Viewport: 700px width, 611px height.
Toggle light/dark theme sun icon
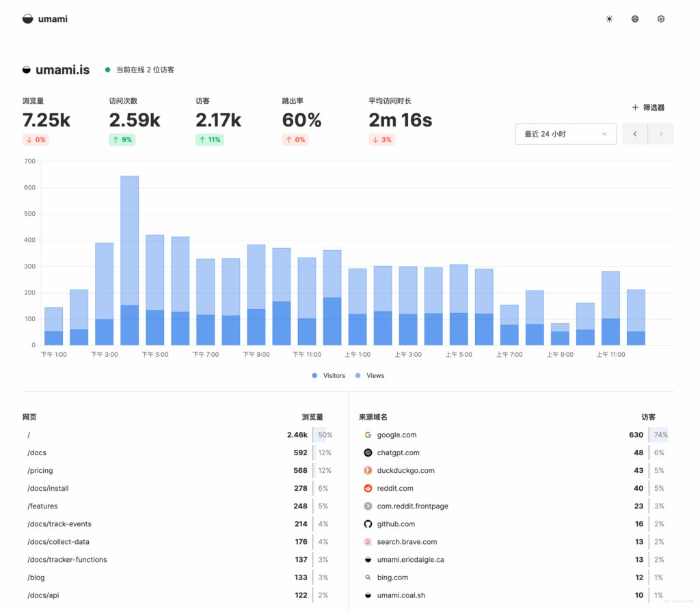click(x=609, y=18)
